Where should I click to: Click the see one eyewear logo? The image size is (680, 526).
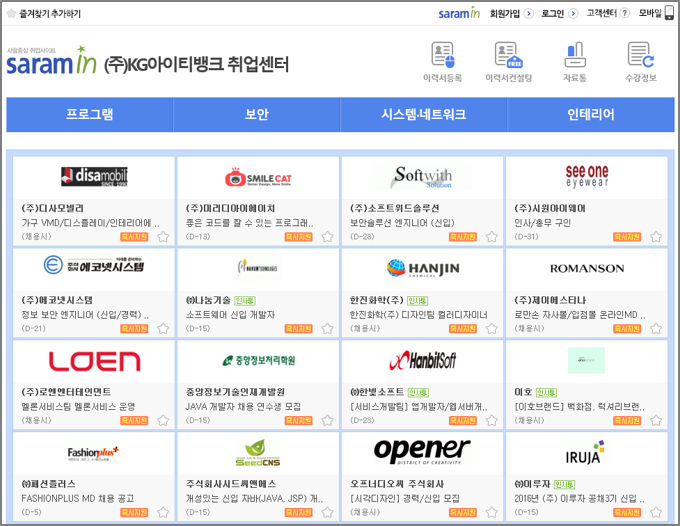(587, 176)
